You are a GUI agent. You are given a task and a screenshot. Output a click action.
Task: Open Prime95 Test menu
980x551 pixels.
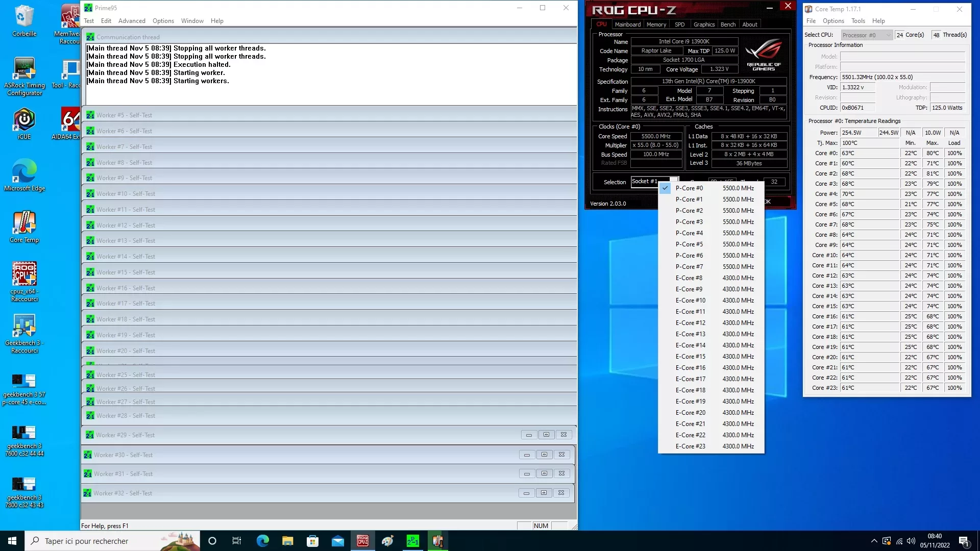(x=89, y=21)
